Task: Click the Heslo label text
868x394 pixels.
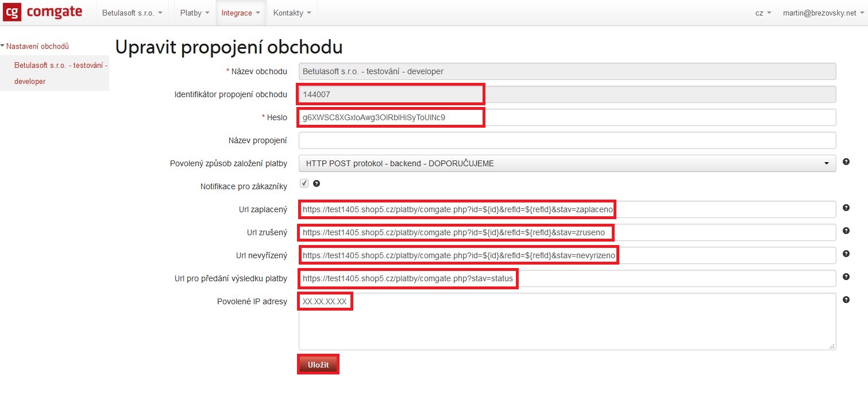Action: point(277,117)
